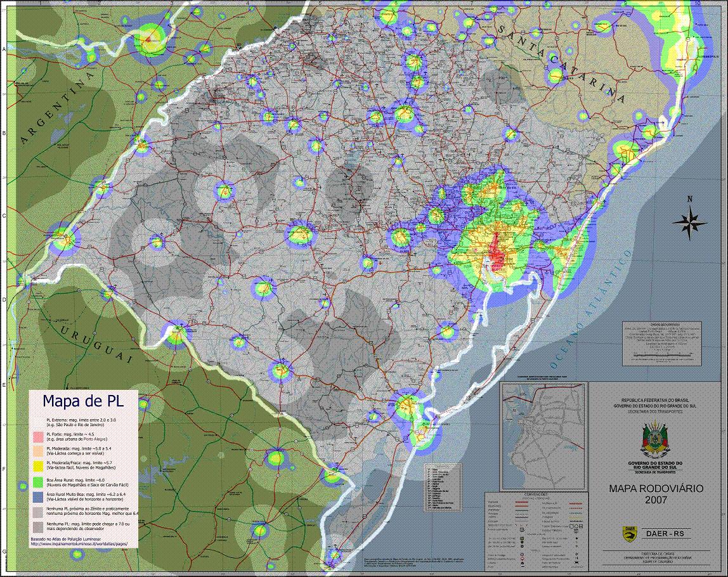Click the peach PL Moderada legend swatch
The height and width of the screenshot is (577, 728).
click(x=38, y=451)
